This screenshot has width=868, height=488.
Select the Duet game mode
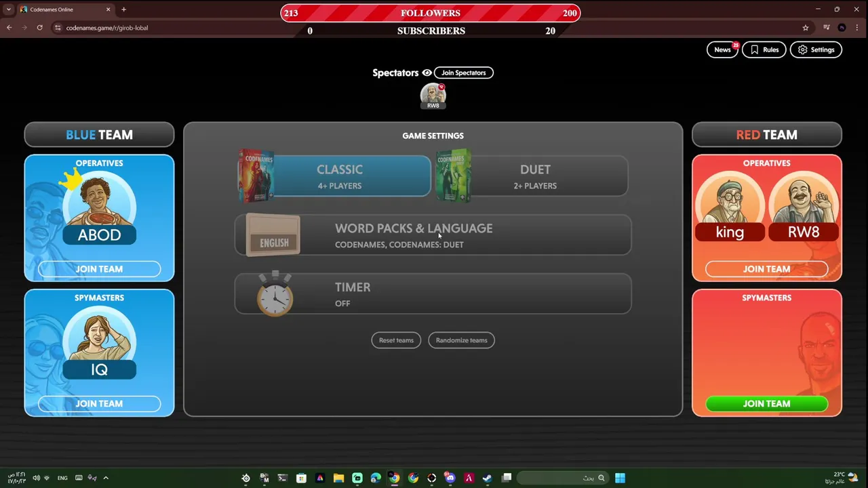click(533, 176)
